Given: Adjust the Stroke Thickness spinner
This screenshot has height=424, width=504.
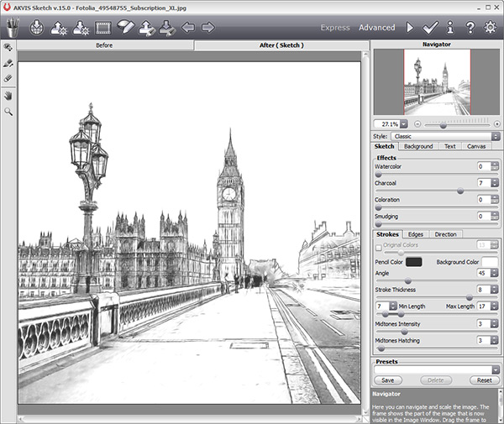Looking at the screenshot, I should 495,290.
